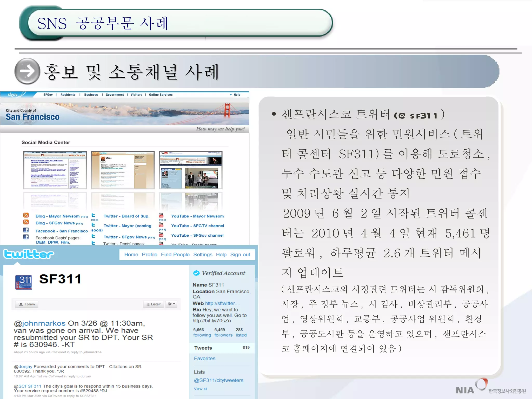The height and width of the screenshot is (399, 532).
Task: Click the @johnmarkos mention link
Action: (x=39, y=323)
